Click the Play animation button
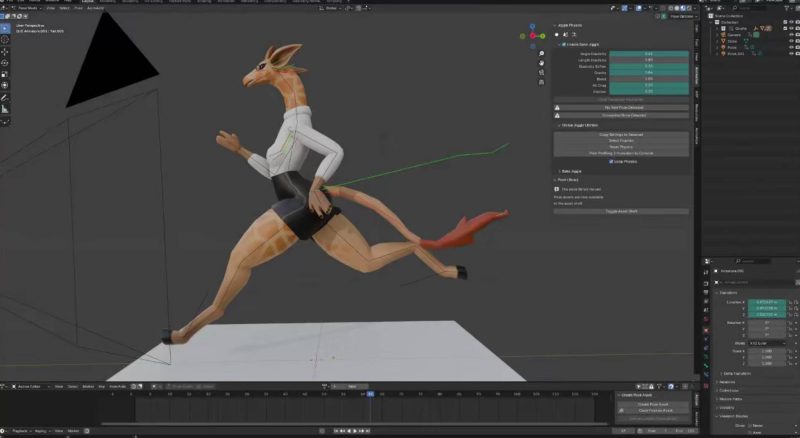Image resolution: width=800 pixels, height=438 pixels. point(356,431)
